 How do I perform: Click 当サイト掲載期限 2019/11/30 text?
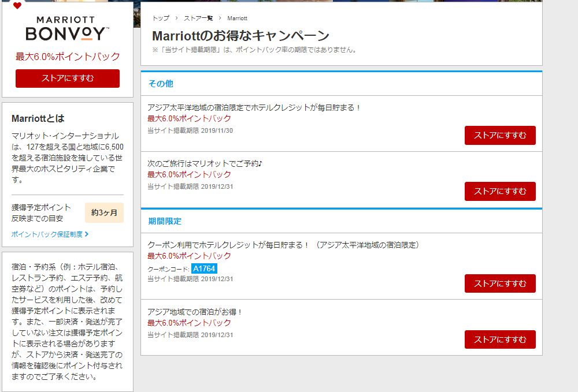190,130
